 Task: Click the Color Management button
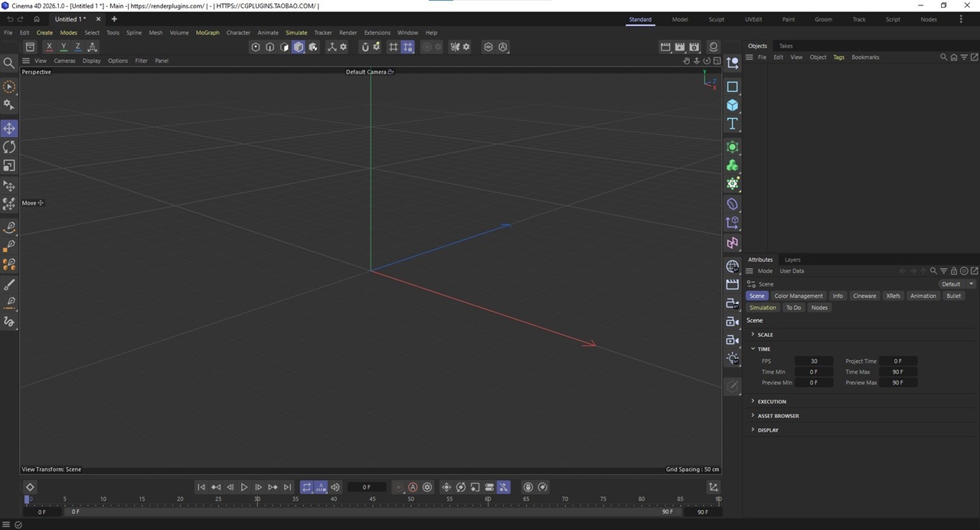[798, 296]
